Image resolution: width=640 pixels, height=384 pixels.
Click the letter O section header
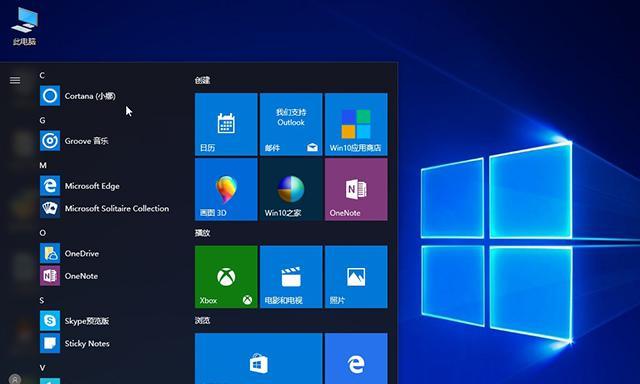(42, 233)
